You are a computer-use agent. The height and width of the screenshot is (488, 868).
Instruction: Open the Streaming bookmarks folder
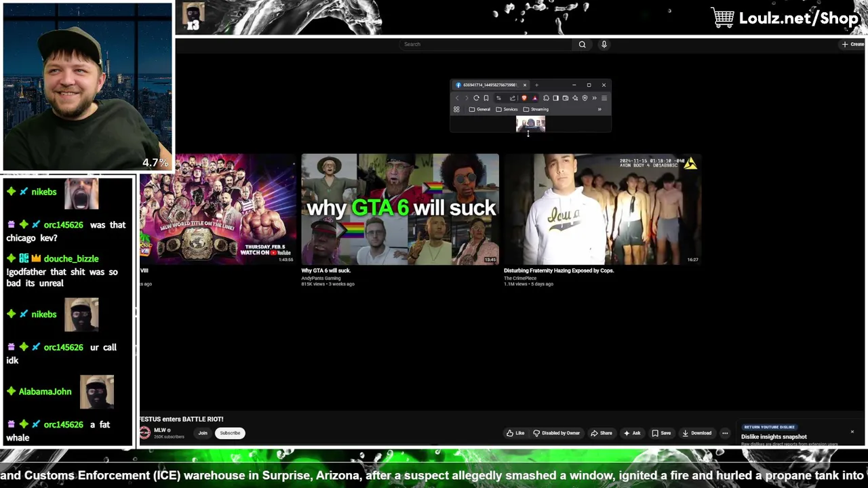[536, 109]
